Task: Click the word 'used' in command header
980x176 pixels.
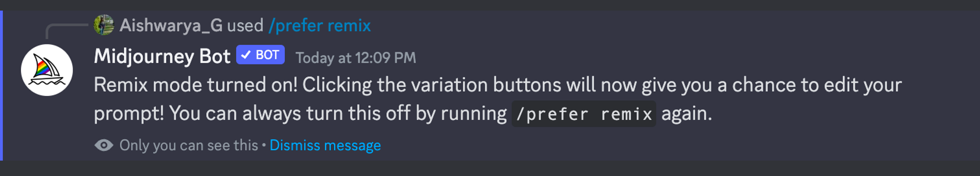Action: [x=245, y=25]
